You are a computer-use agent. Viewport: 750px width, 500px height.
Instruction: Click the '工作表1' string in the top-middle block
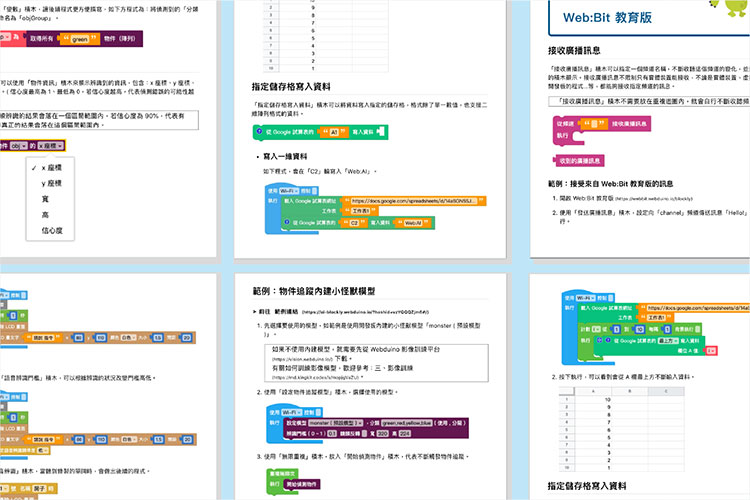point(360,211)
